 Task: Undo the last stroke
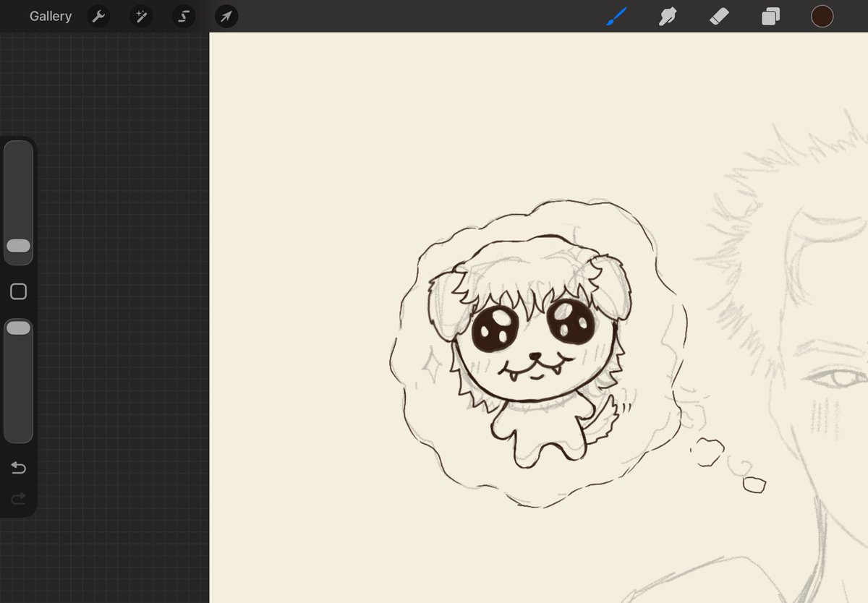click(x=18, y=469)
